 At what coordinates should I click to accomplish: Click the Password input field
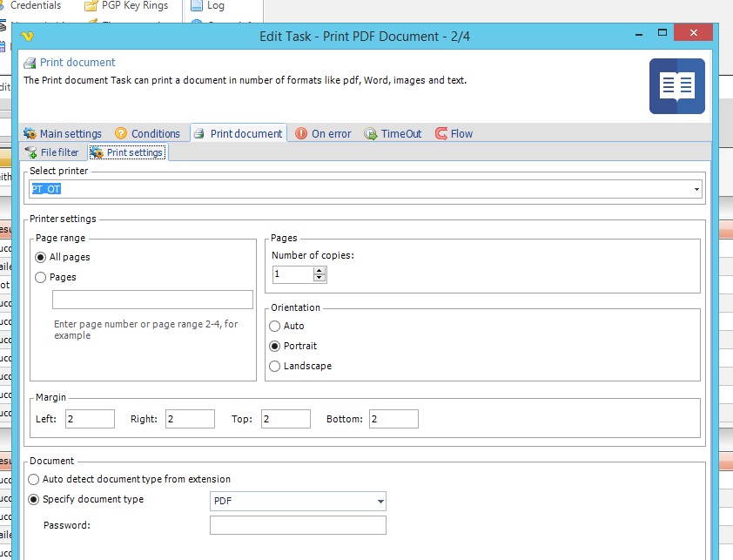(297, 525)
